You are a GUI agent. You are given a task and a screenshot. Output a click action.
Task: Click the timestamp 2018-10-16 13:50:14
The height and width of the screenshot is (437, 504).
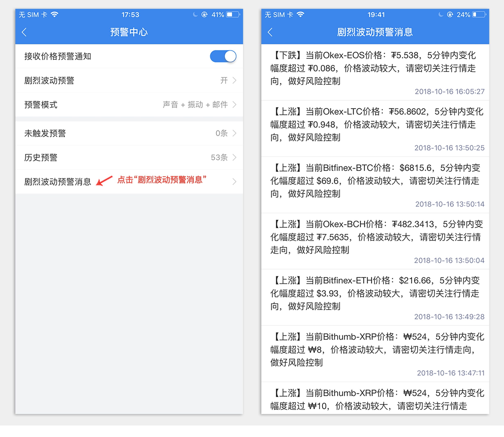tap(450, 204)
